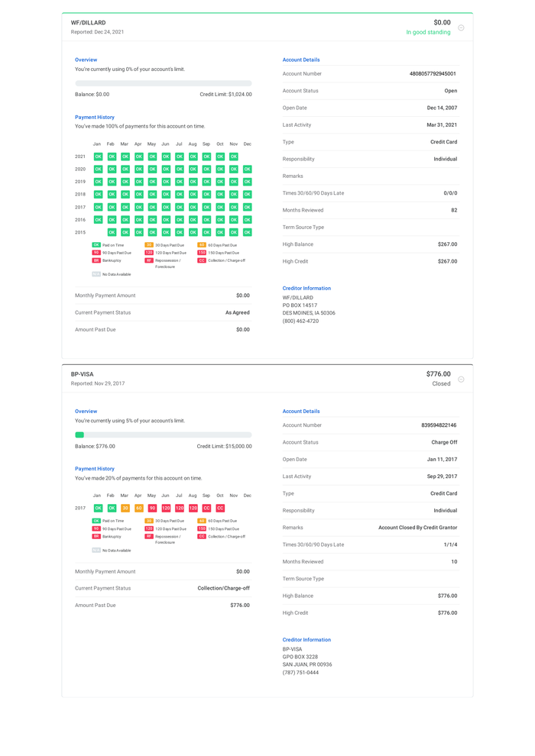The height and width of the screenshot is (756, 535).
Task: Open Creditor Information heading for WF/DILLARD
Action: 306,289
